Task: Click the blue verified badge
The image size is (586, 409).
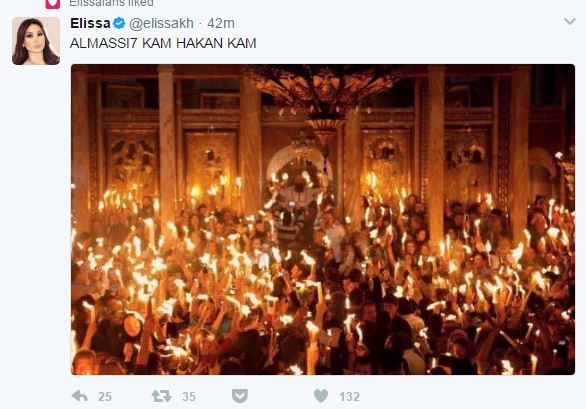Action: coord(119,23)
